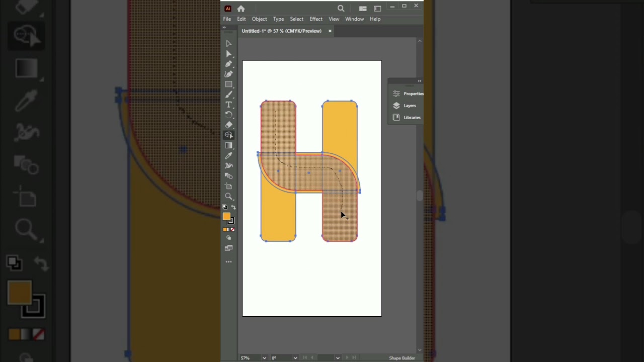Select the Type tool
644x362 pixels.
(x=228, y=105)
